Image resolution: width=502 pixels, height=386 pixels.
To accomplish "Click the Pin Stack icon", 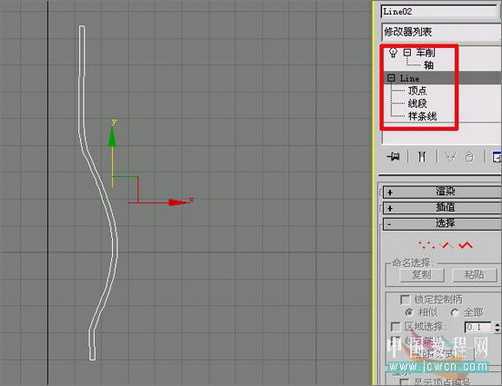I will pos(393,156).
